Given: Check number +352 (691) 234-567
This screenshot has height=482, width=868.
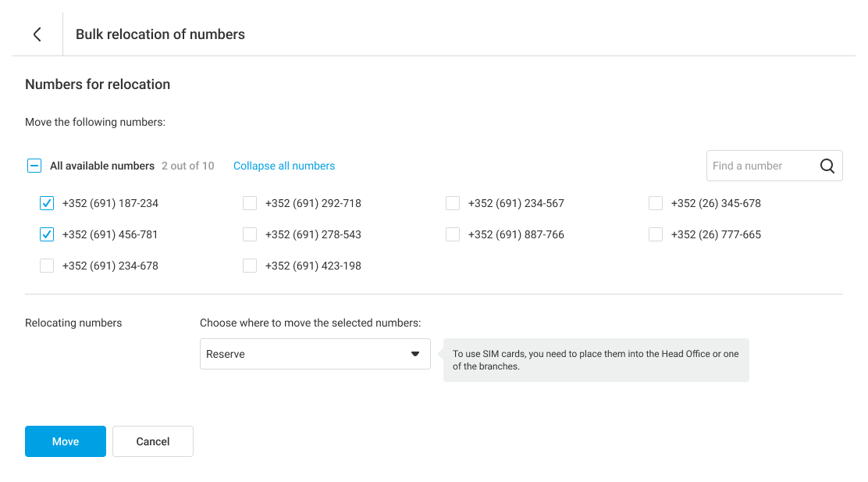Looking at the screenshot, I should pos(453,203).
